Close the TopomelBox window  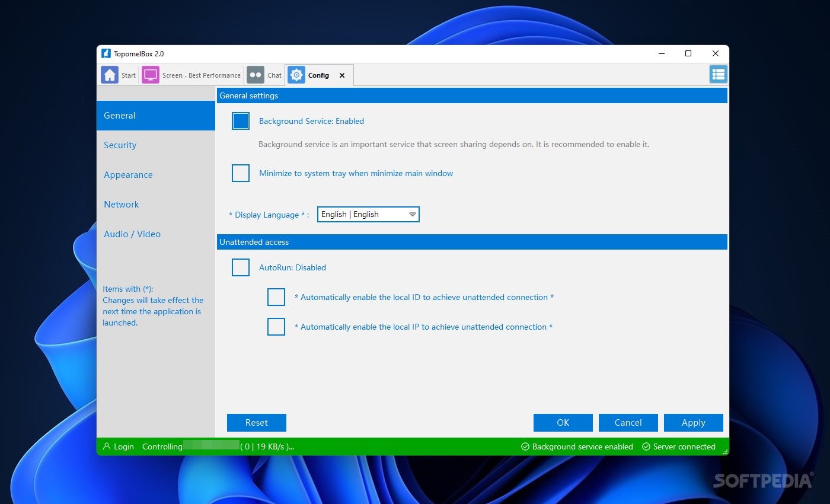tap(716, 53)
